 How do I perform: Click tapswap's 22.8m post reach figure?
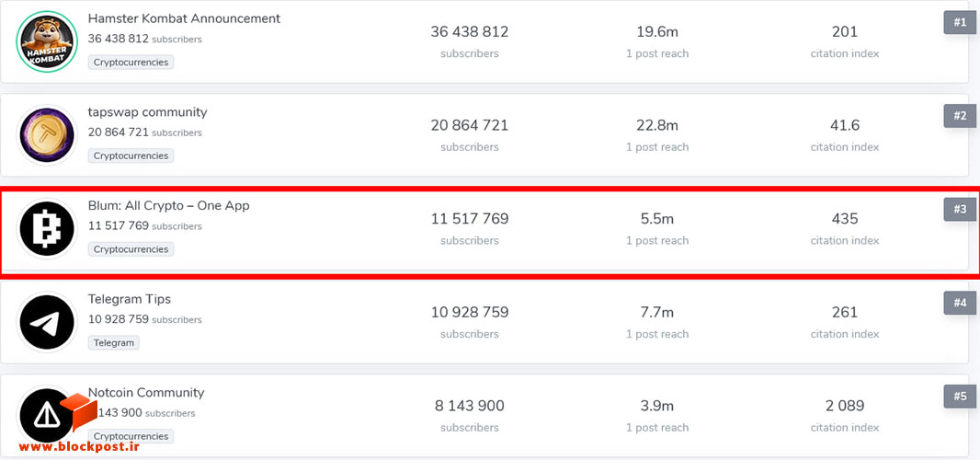pyautogui.click(x=657, y=126)
